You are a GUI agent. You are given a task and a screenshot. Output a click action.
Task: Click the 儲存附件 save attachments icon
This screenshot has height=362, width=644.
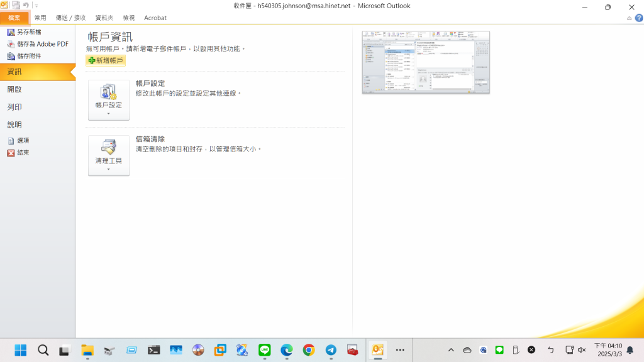pyautogui.click(x=11, y=56)
